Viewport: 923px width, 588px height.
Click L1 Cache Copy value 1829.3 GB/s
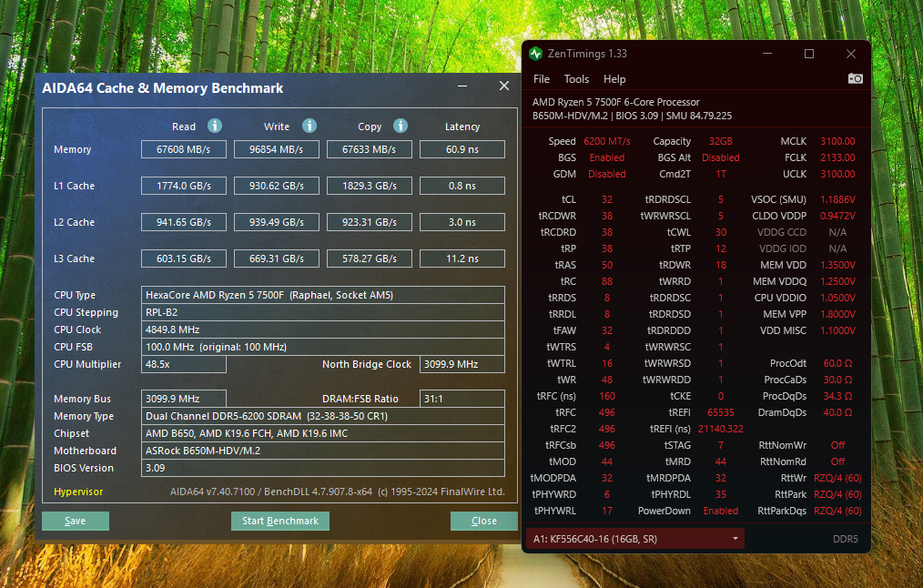369,186
